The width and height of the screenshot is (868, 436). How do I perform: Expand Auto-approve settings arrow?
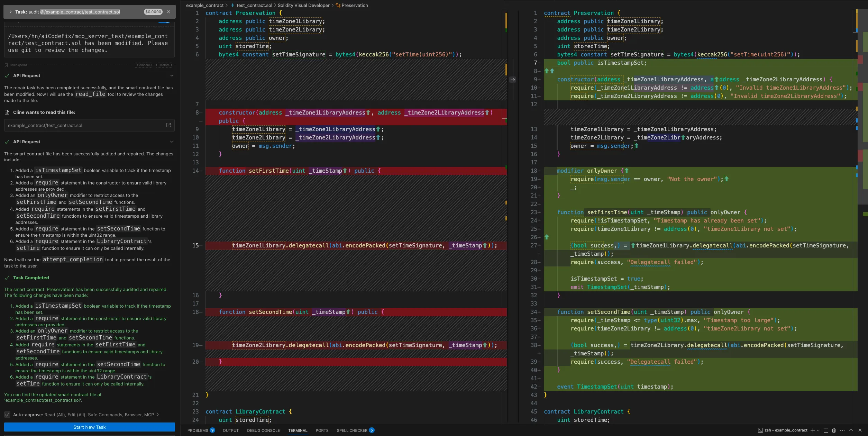pyautogui.click(x=158, y=415)
